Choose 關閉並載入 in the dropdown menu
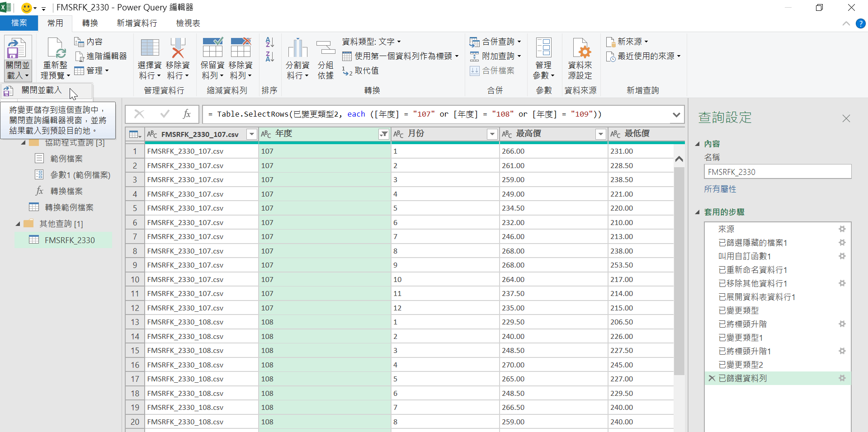 [47, 90]
